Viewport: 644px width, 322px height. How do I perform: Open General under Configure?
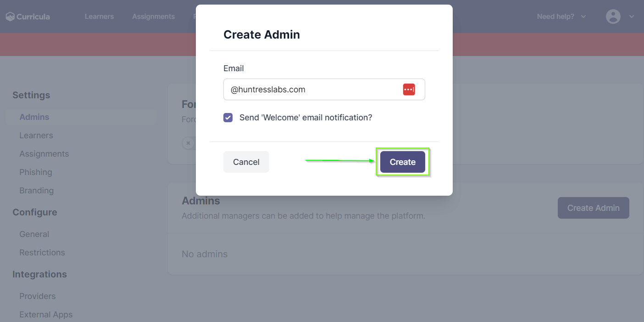34,234
